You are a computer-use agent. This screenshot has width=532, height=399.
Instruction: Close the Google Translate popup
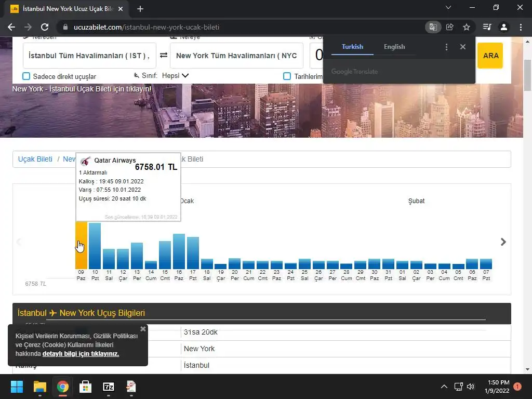point(463,47)
